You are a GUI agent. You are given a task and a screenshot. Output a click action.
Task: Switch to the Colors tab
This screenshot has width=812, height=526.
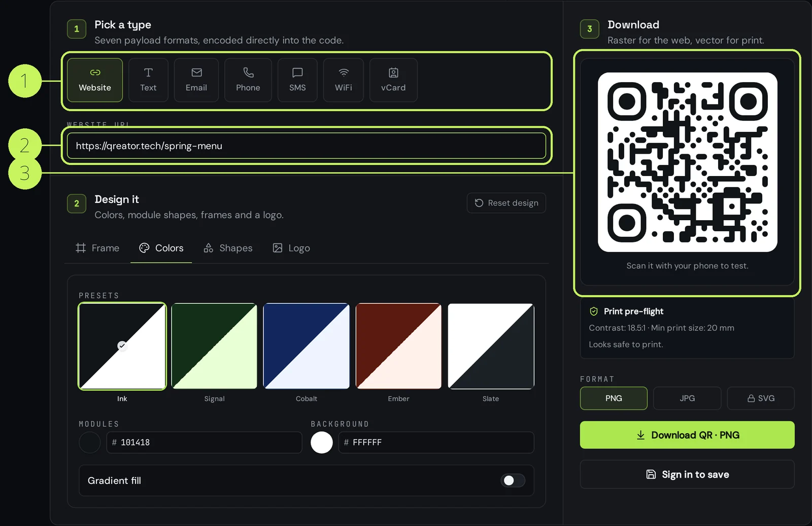[161, 248]
